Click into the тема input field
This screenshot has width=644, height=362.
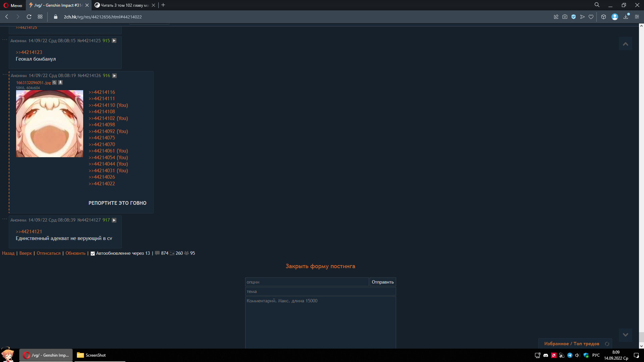[x=320, y=292]
